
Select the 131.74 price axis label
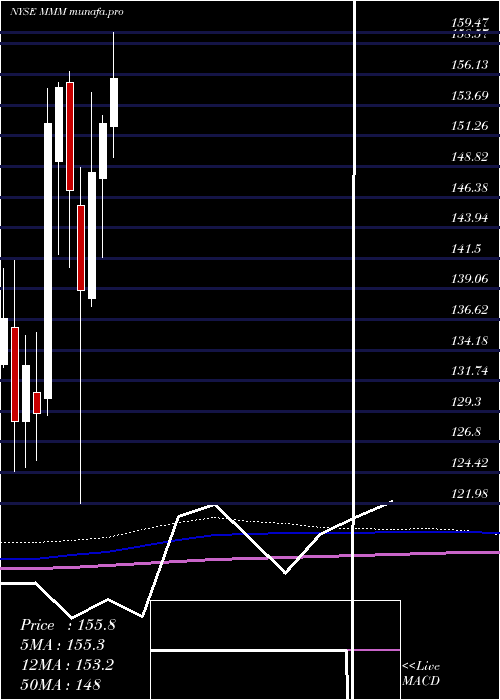(x=470, y=371)
